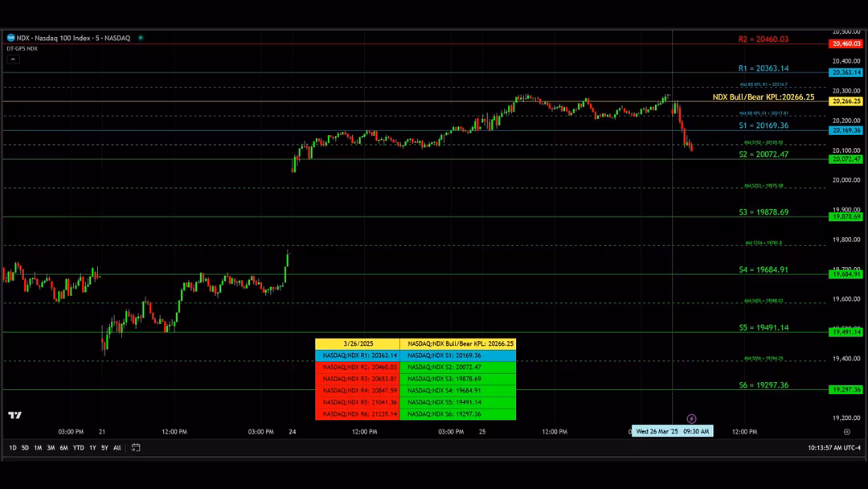This screenshot has width=868, height=489.
Task: Click table cell 'NASDAQ:NDX S6: 19297.36'
Action: point(458,413)
